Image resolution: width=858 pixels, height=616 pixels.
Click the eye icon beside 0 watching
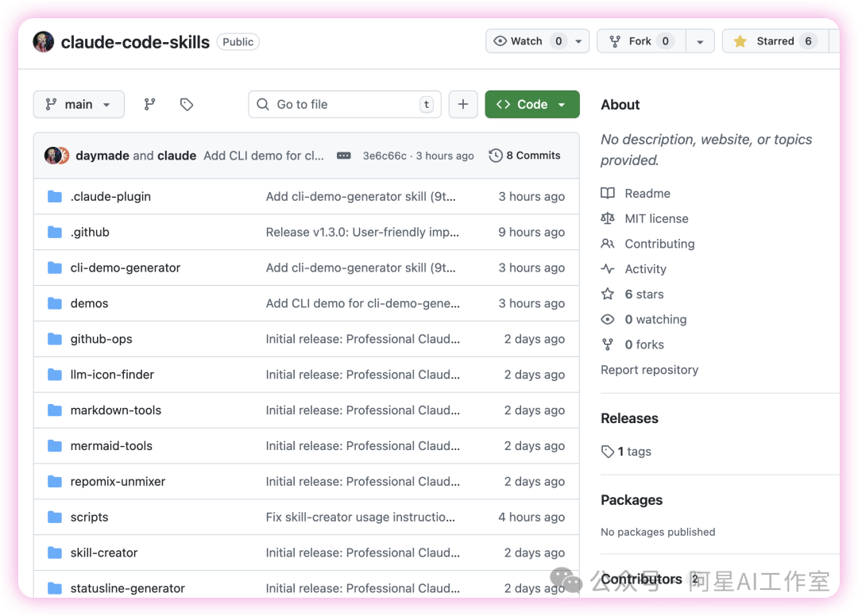608,319
